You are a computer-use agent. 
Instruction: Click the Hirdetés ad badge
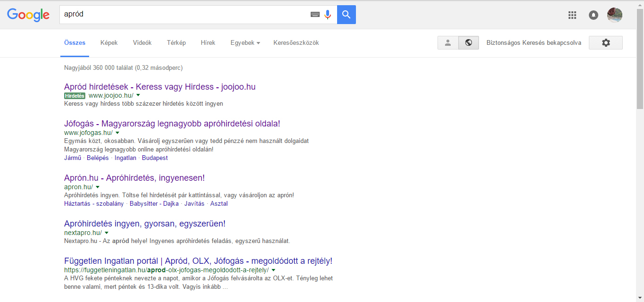point(75,96)
